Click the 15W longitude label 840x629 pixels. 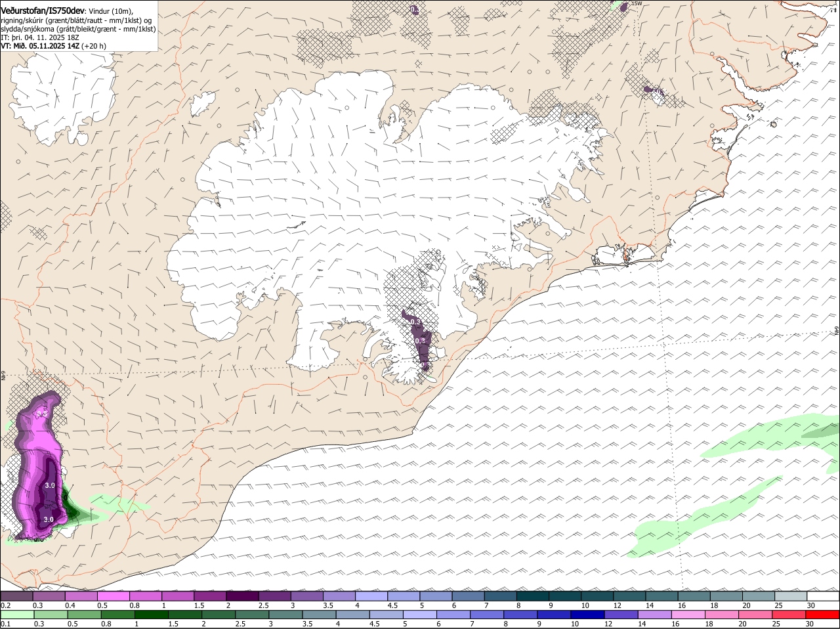[635, 4]
